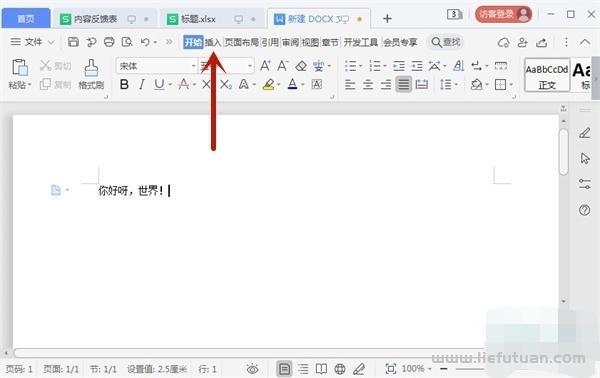The height and width of the screenshot is (378, 600).
Task: Open the help question mark icon
Action: point(584,210)
